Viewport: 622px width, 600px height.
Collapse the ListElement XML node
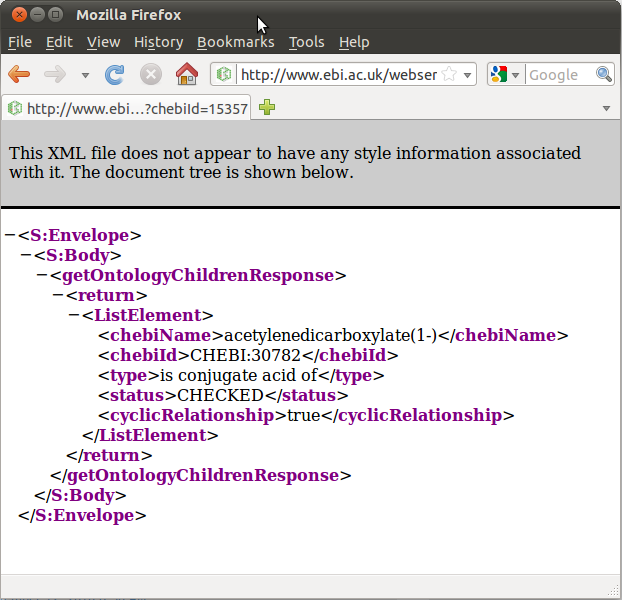74,316
